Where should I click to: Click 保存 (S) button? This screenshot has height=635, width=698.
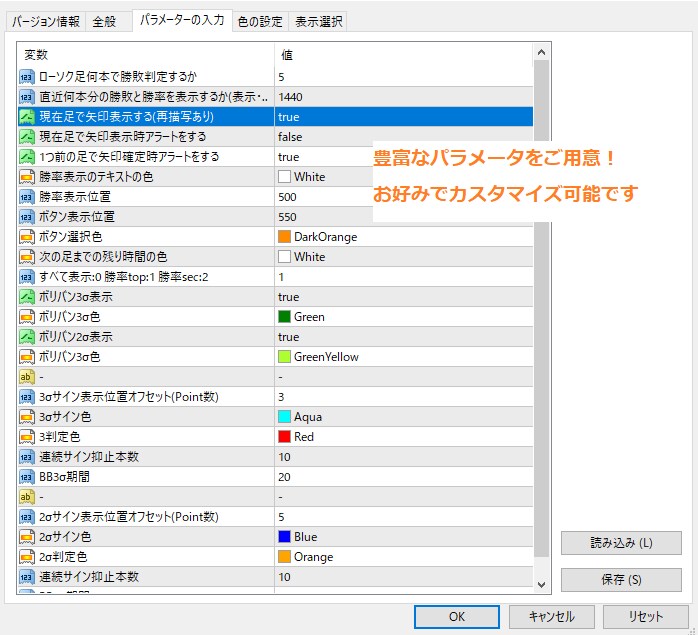(621, 580)
